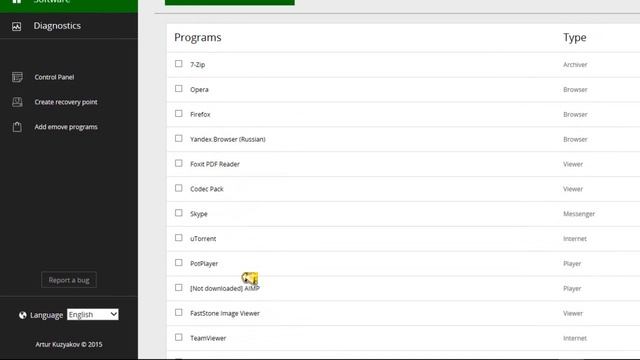Click the Create recovery point icon
The width and height of the screenshot is (640, 360).
coord(17,102)
